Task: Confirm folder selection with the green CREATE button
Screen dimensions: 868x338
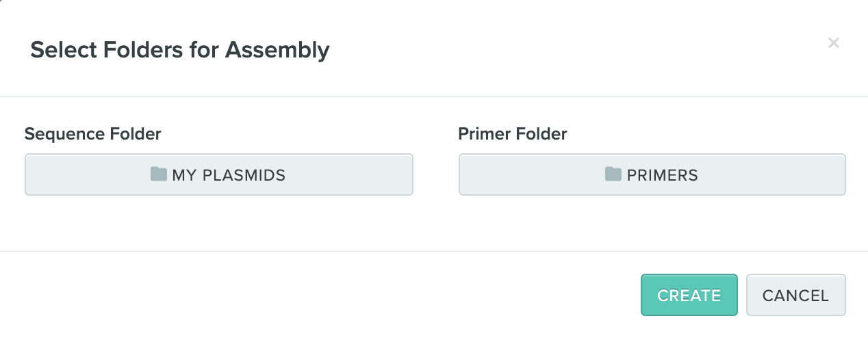Action: point(689,295)
